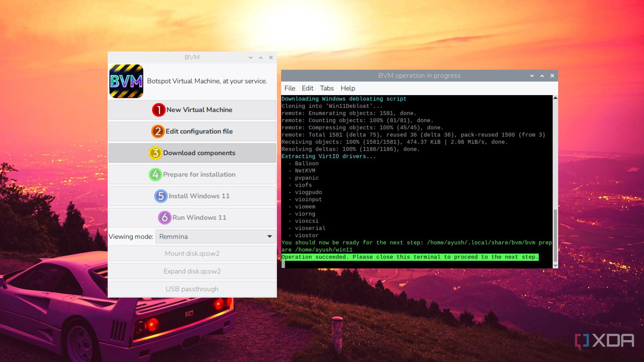644x362 pixels.
Task: Click the orange number 2 icon
Action: [x=158, y=131]
